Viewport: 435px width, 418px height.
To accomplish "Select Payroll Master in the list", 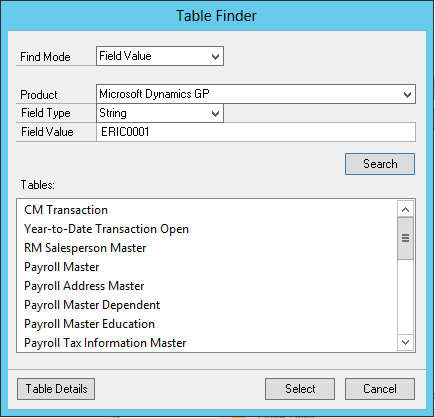I will point(62,267).
